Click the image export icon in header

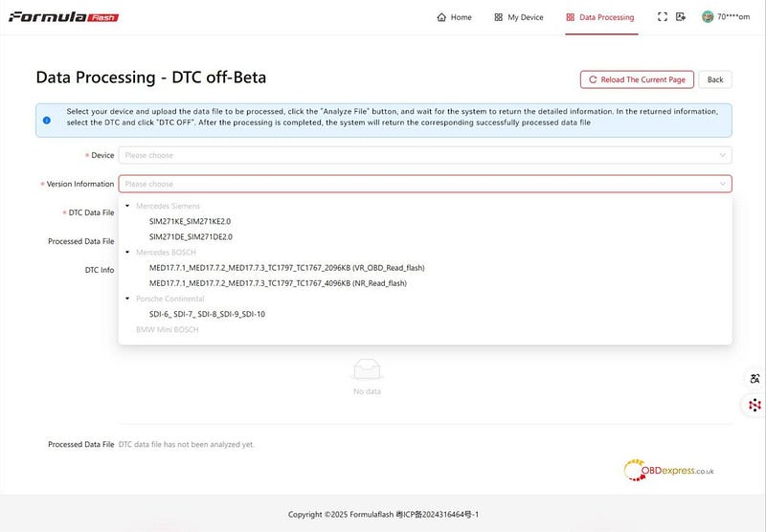[681, 16]
